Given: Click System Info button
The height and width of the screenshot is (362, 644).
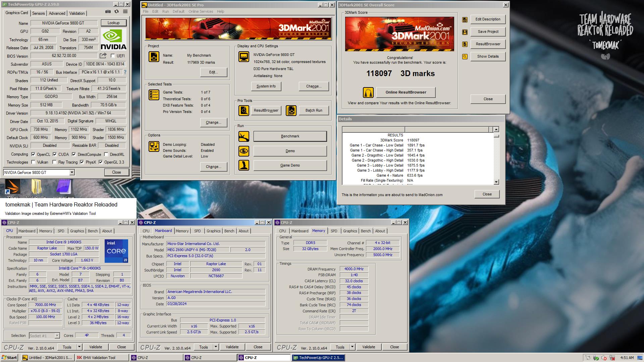Looking at the screenshot, I should 266,86.
